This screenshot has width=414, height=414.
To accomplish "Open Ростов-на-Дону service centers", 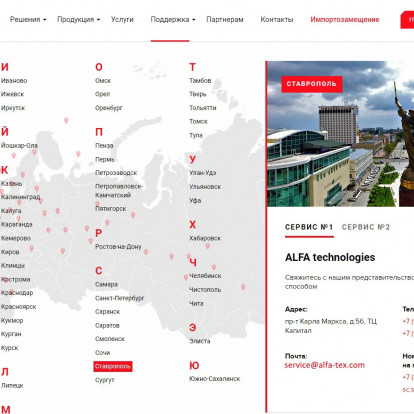I will [x=118, y=247].
